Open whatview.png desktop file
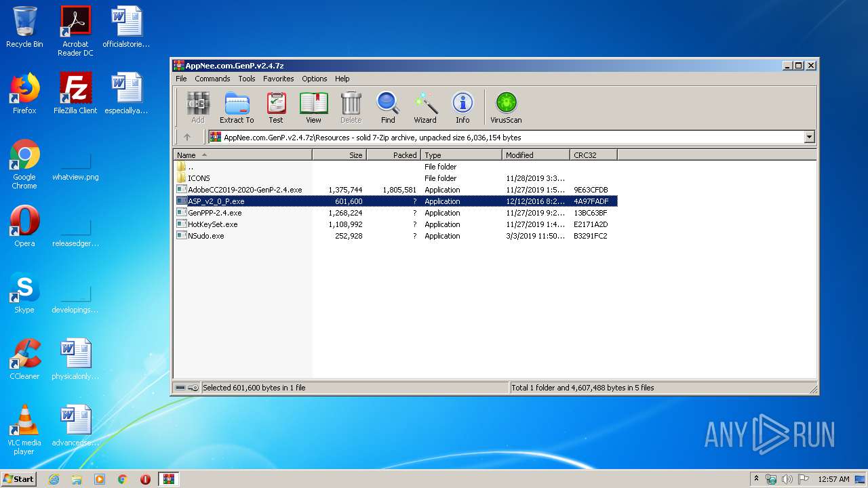This screenshot has width=868, height=488. pyautogui.click(x=75, y=167)
